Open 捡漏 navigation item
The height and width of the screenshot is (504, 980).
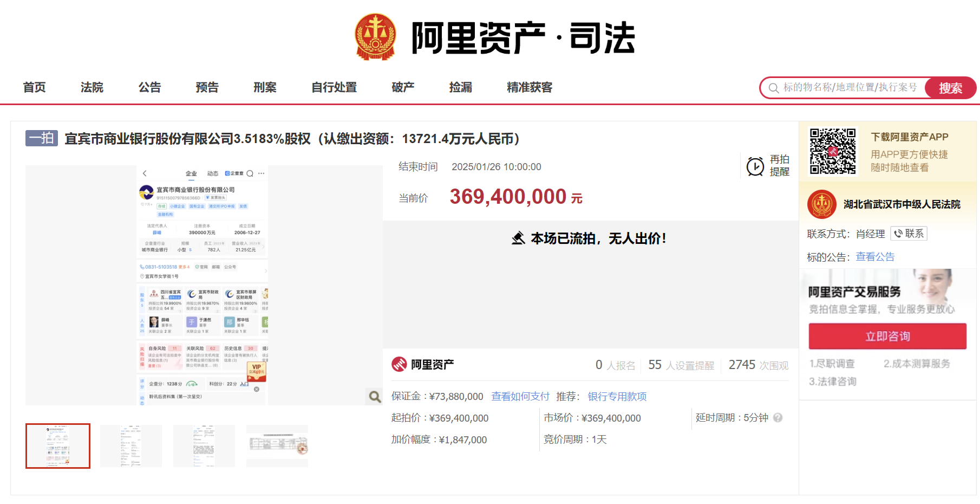[461, 87]
